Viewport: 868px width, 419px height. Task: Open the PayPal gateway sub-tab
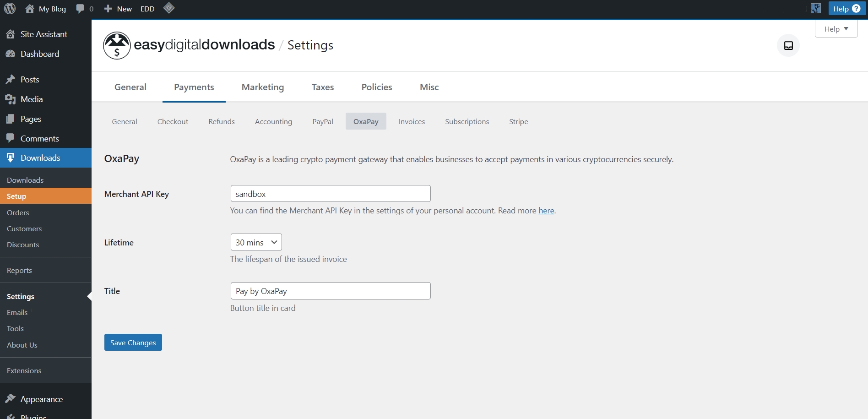point(322,121)
